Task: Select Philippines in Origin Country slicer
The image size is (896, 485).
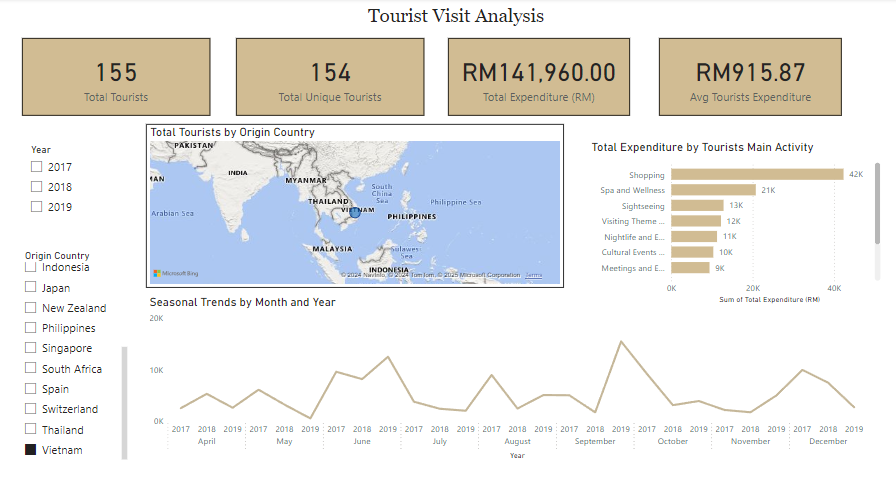Action: coord(31,328)
